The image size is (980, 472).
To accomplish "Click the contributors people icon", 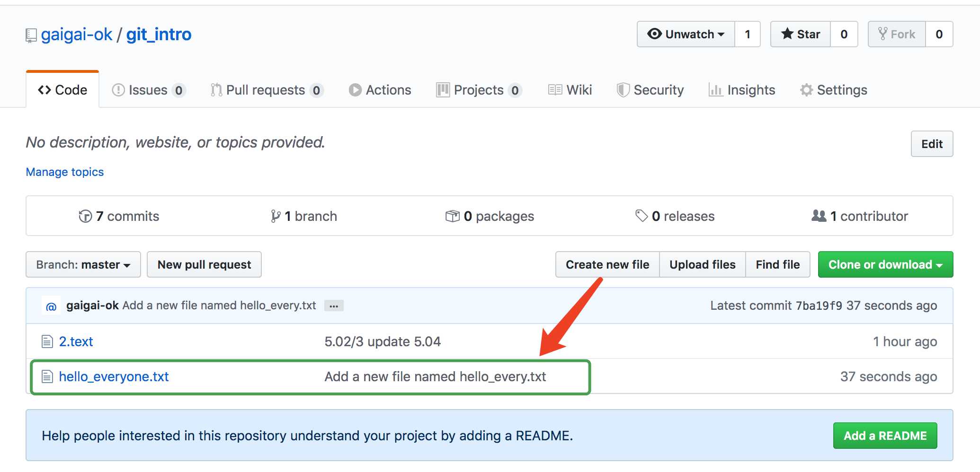I will click(819, 216).
